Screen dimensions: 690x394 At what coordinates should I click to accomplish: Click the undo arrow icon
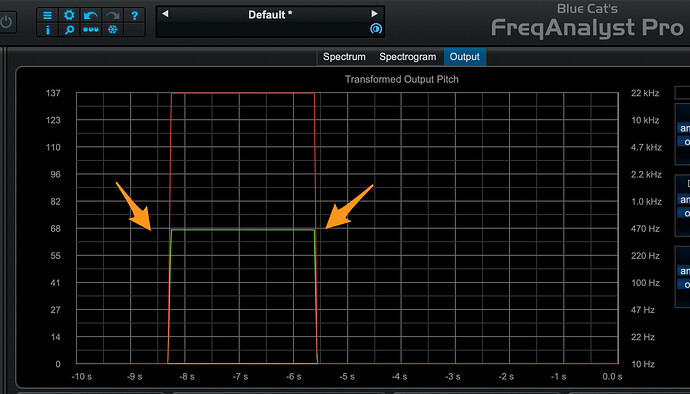coord(91,15)
